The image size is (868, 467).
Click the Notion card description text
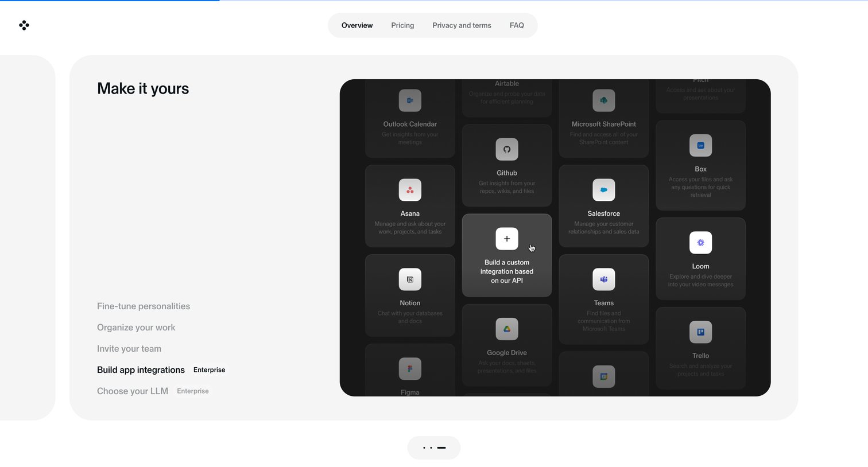[410, 317]
